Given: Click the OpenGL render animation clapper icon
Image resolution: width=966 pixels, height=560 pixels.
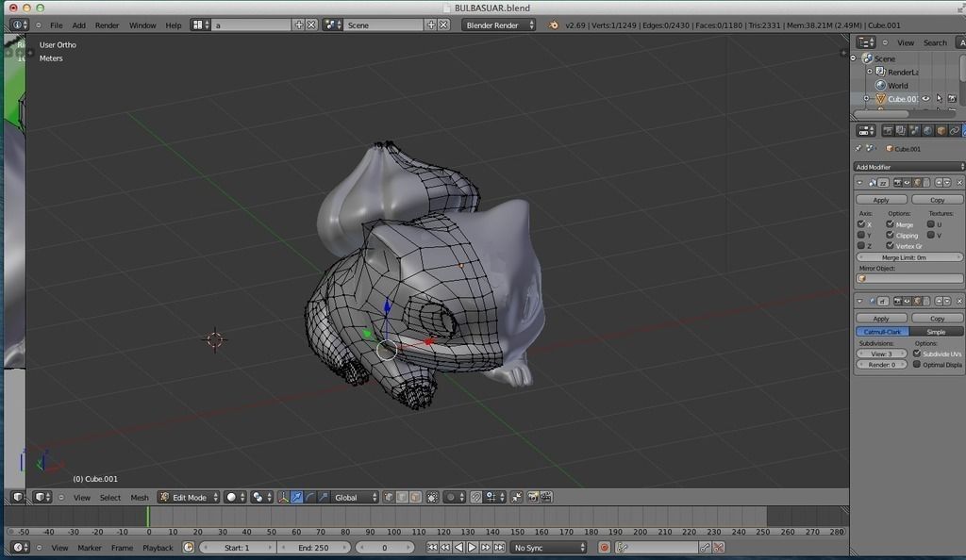Looking at the screenshot, I should 546,497.
